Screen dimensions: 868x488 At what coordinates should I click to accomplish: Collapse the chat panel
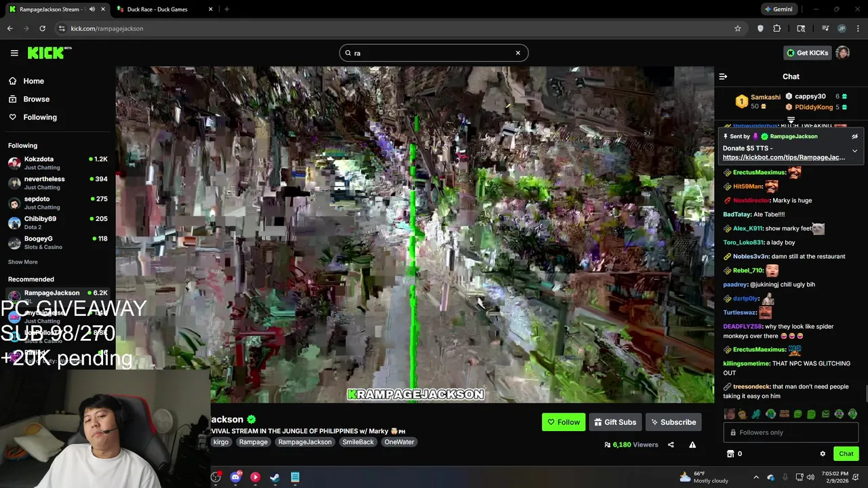(x=723, y=77)
